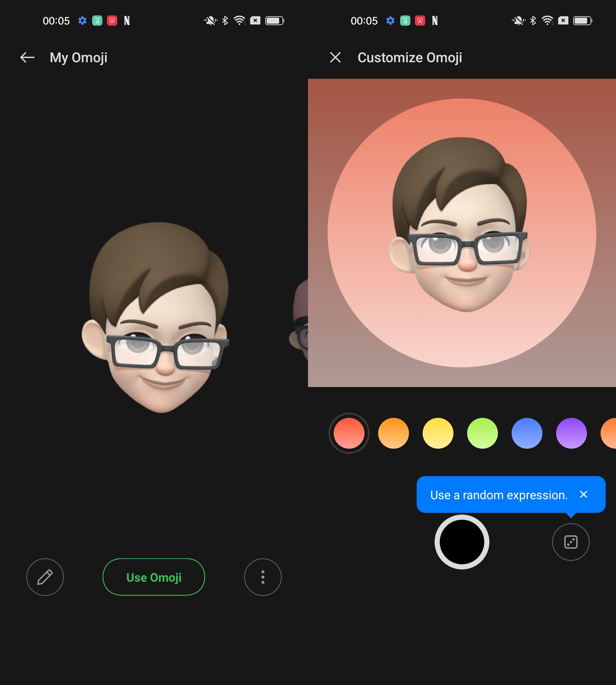
Task: Tap the settings gear icon in left status bar
Action: click(x=82, y=21)
